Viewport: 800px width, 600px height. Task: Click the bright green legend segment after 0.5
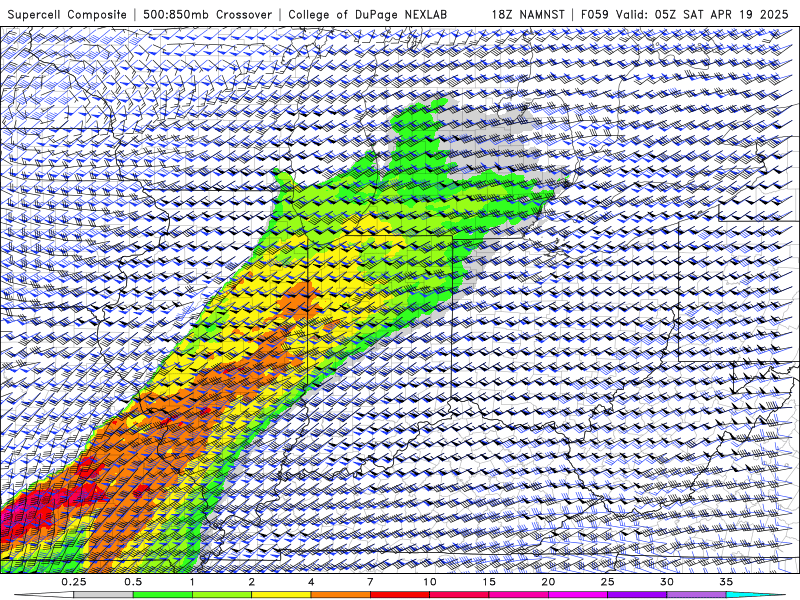pyautogui.click(x=163, y=595)
